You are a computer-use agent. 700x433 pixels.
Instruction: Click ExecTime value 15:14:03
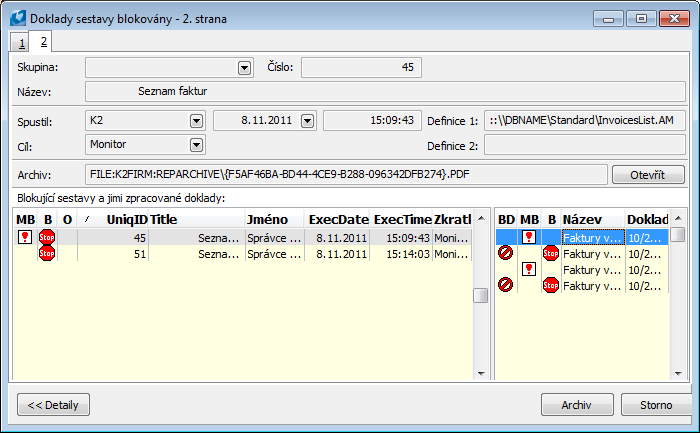coord(401,254)
